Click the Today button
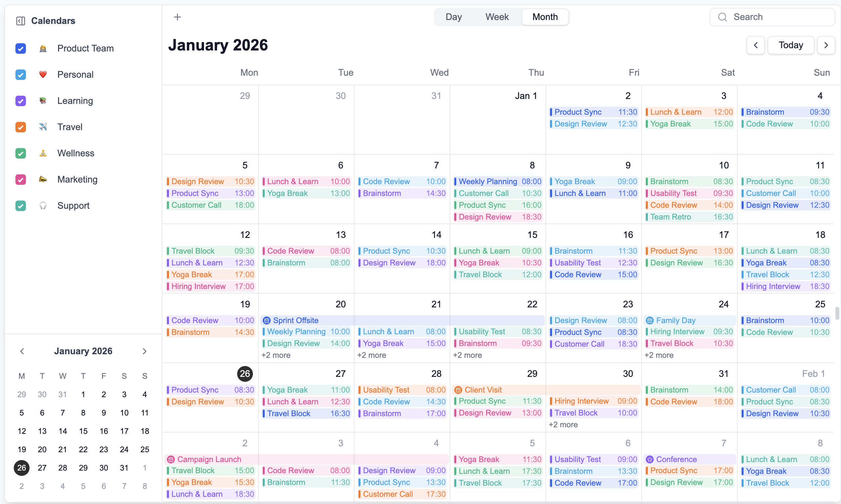 click(790, 45)
